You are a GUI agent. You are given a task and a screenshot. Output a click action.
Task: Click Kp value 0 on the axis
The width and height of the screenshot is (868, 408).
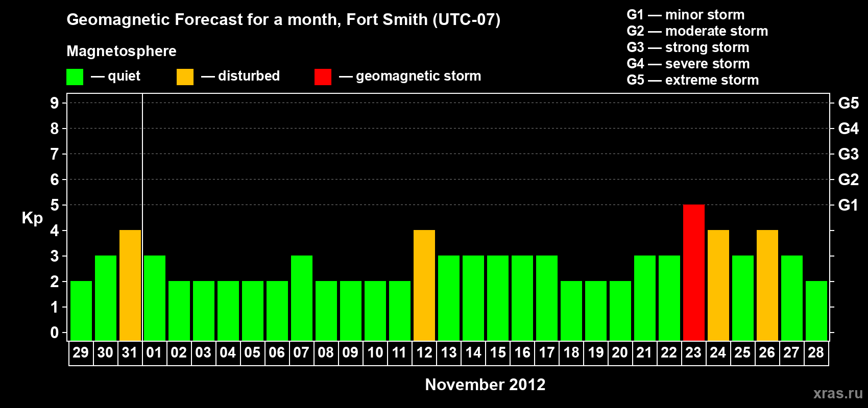coord(55,333)
